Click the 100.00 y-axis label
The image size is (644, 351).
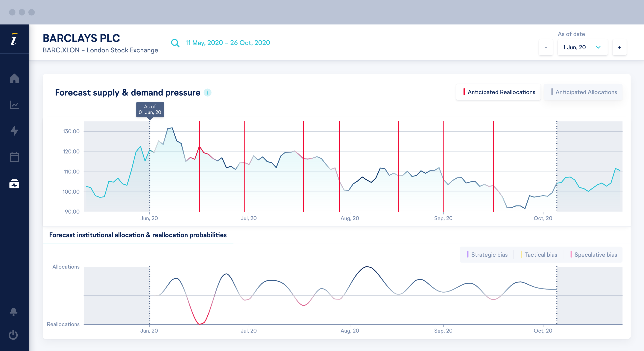(x=71, y=192)
